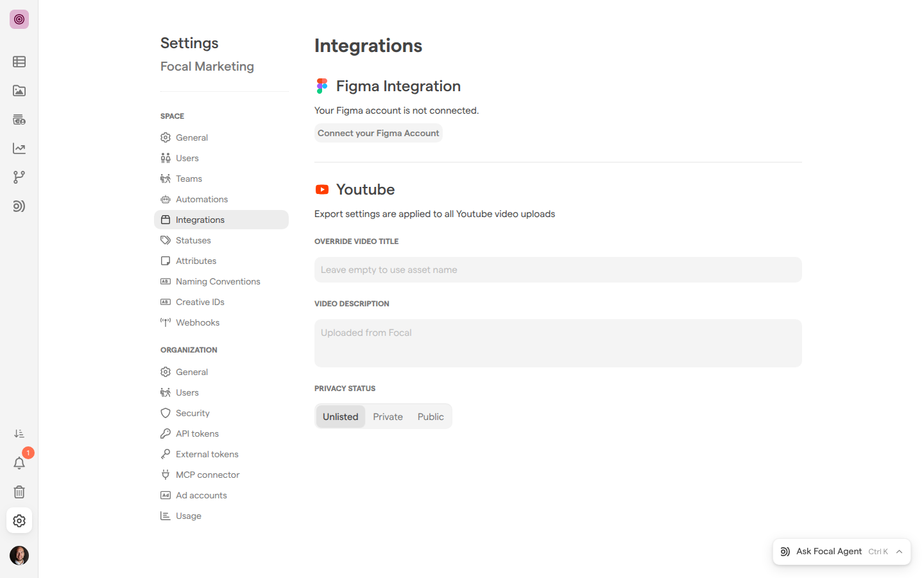Select Private privacy status
924x578 pixels.
[x=388, y=417]
